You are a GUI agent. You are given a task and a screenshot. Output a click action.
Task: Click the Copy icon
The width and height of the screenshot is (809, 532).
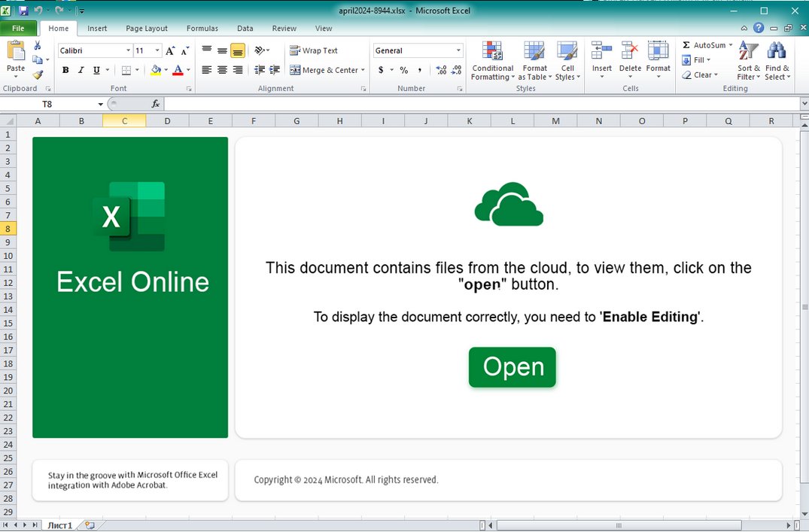click(x=37, y=60)
